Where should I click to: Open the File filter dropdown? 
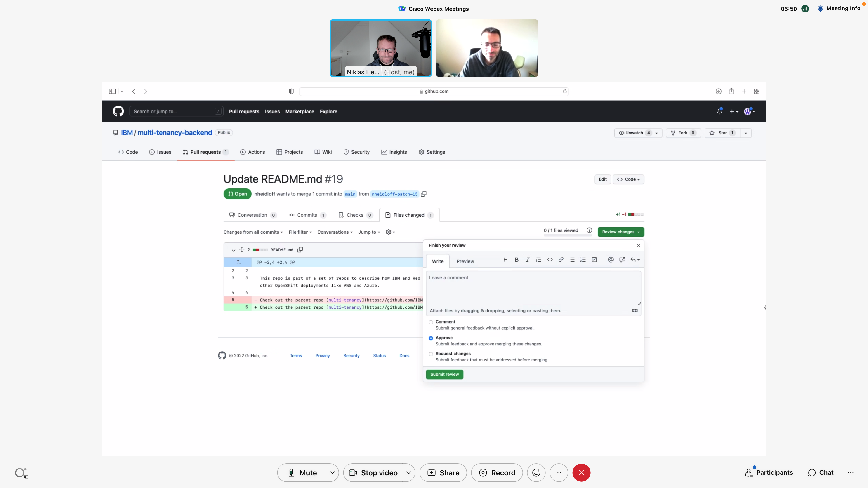click(300, 232)
